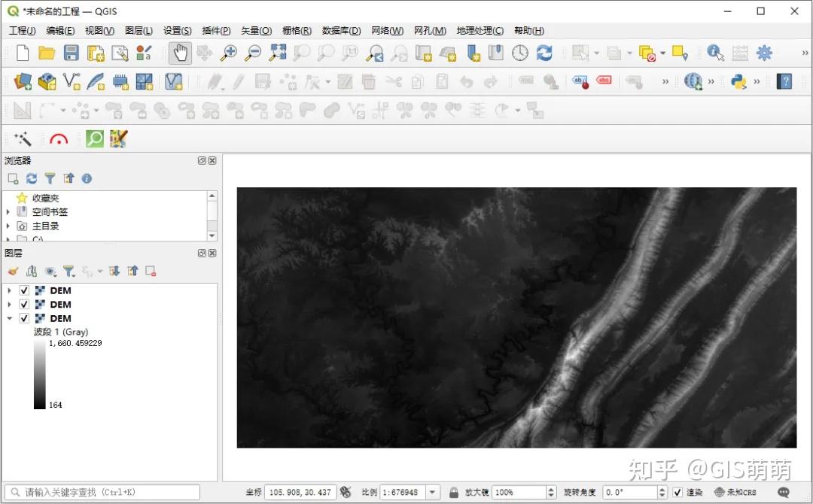The image size is (813, 504).
Task: Uncheck the topmost DEM layer checkbox
Action: click(x=24, y=290)
